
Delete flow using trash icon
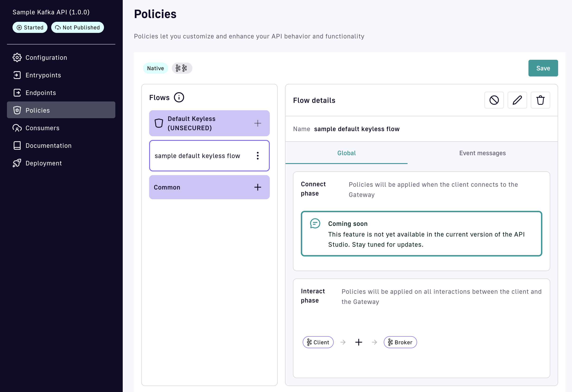540,100
